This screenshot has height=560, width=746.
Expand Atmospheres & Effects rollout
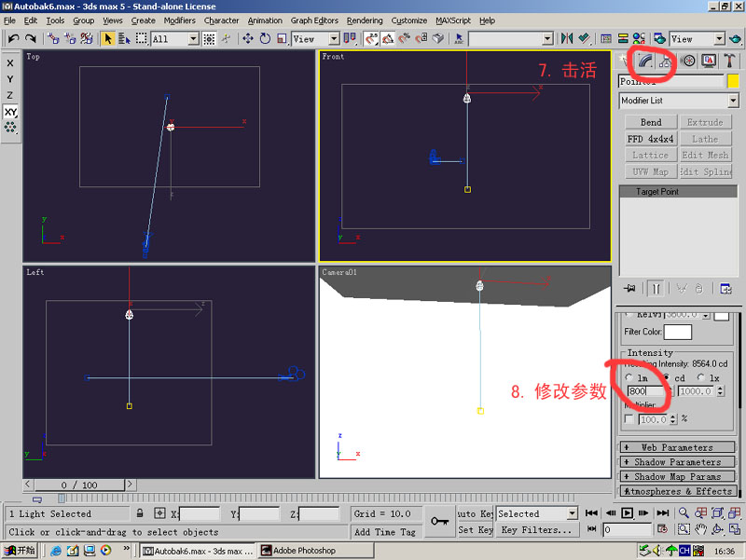(x=678, y=491)
